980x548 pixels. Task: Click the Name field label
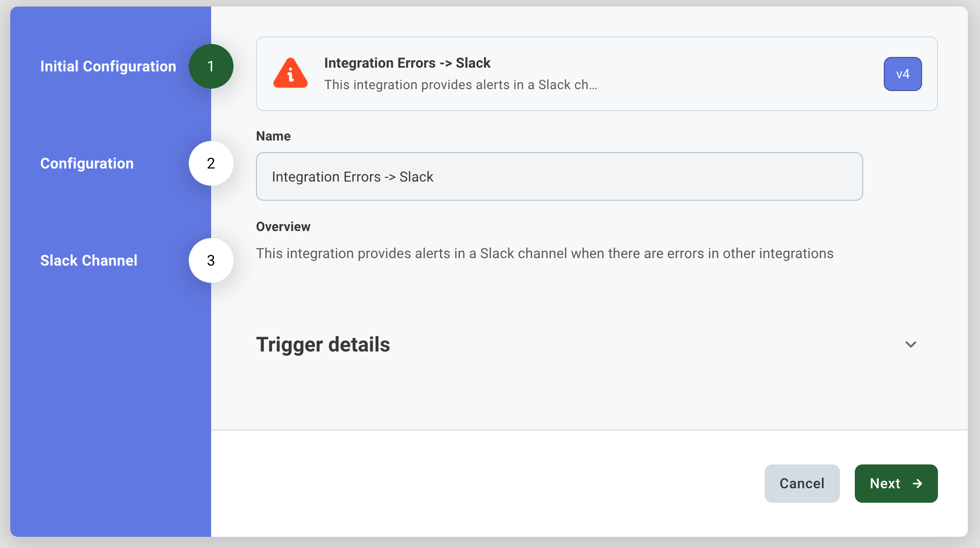tap(273, 136)
